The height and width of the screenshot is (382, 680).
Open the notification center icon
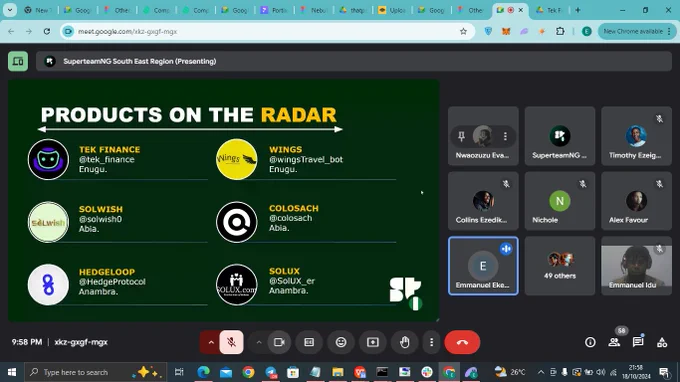click(664, 372)
